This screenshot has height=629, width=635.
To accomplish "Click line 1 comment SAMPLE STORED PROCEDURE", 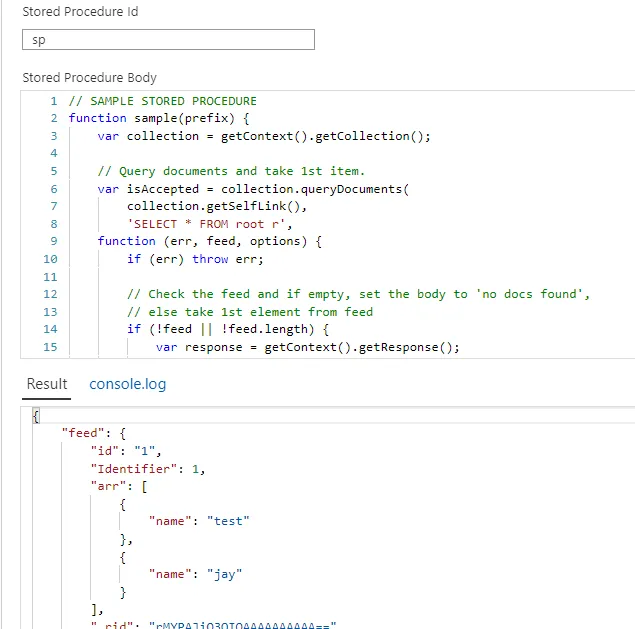I will pyautogui.click(x=162, y=101).
